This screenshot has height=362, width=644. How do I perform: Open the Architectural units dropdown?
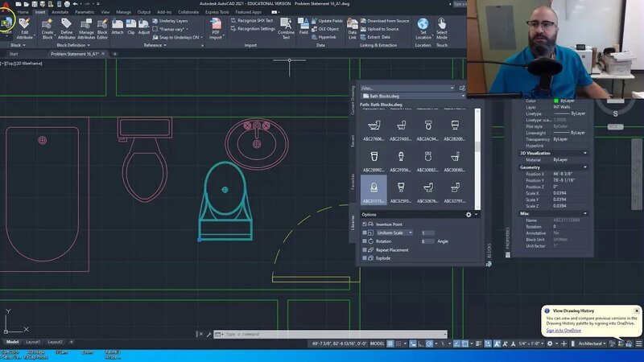pos(592,343)
